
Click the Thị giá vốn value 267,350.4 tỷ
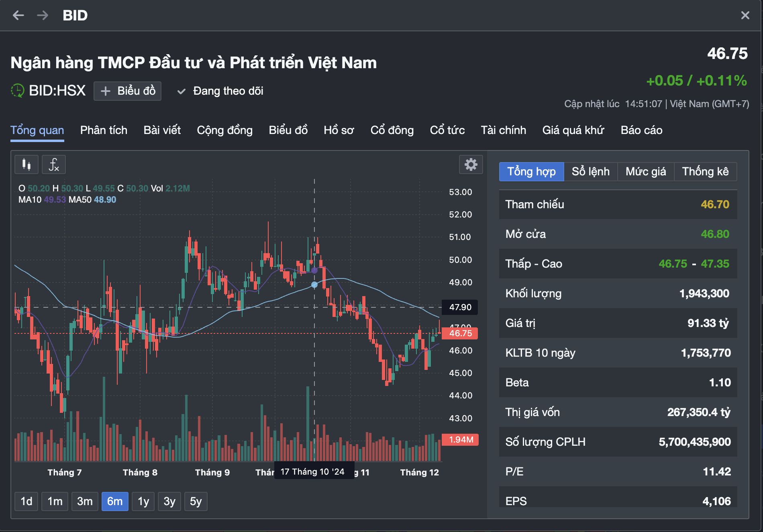699,412
